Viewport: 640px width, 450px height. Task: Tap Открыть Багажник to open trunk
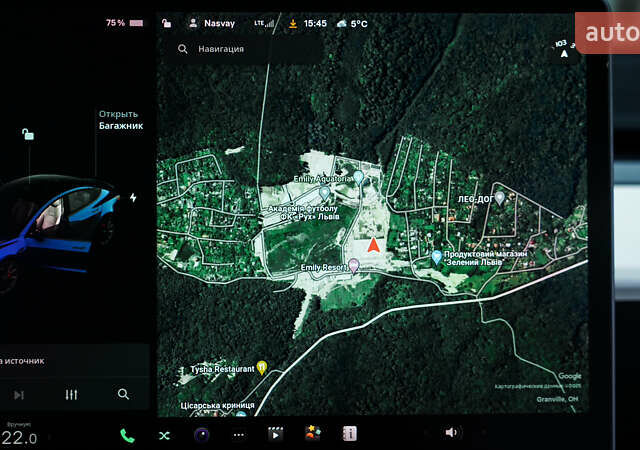(121, 120)
